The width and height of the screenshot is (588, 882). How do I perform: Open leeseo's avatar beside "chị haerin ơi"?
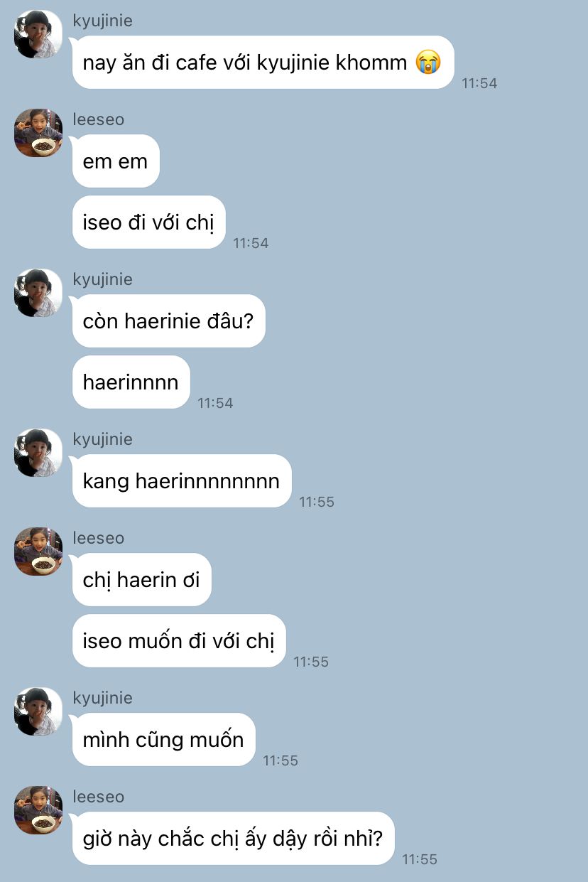pos(38,552)
